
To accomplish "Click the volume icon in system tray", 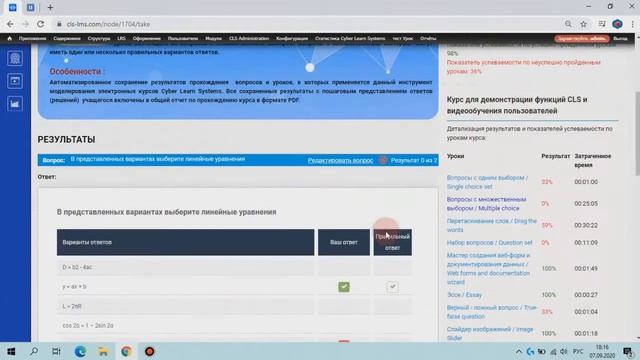I will coord(564,351).
